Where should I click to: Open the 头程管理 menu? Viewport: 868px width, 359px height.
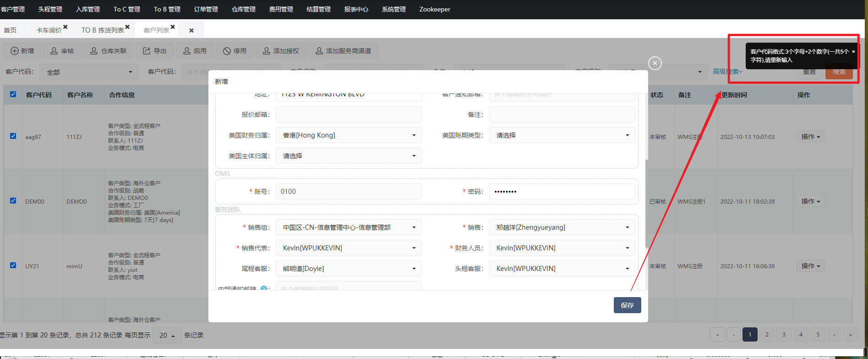pos(50,9)
